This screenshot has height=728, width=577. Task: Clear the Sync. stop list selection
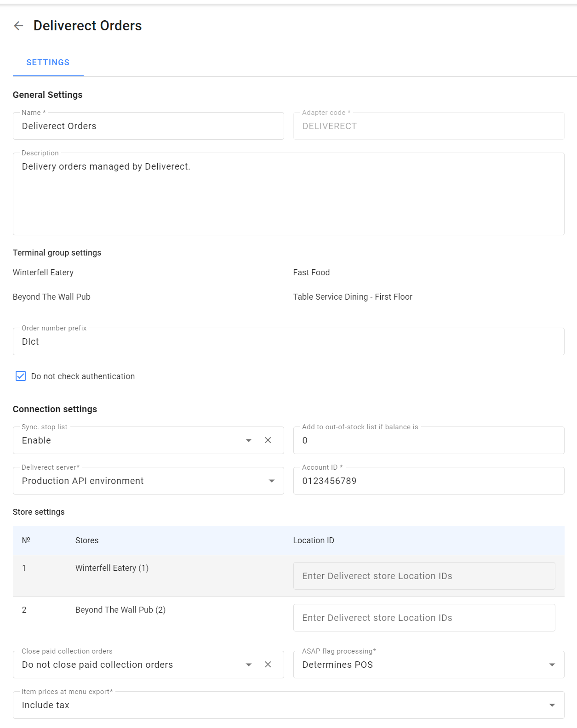[x=268, y=440]
